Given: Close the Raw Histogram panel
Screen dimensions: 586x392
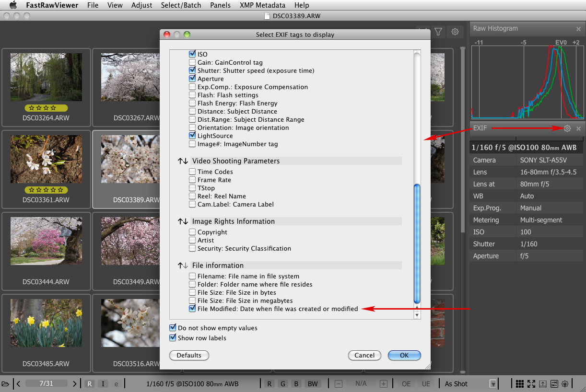Looking at the screenshot, I should pyautogui.click(x=578, y=29).
